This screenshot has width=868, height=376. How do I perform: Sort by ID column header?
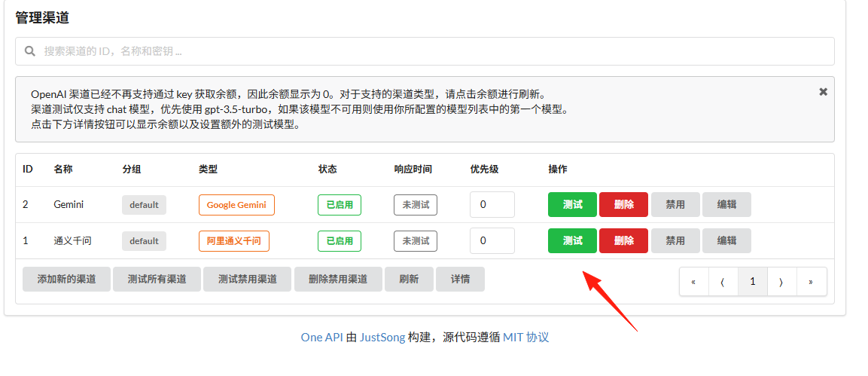point(28,169)
